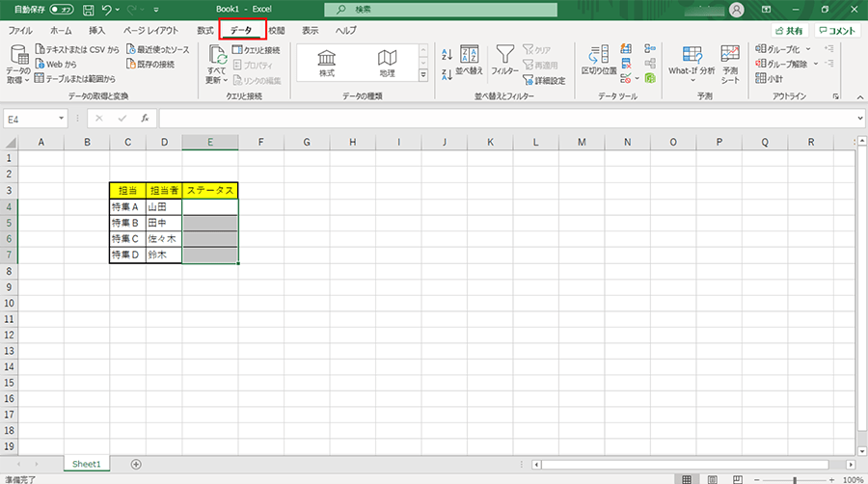The height and width of the screenshot is (484, 868).
Task: Open アウトライン dialog launcher
Action: 835,96
